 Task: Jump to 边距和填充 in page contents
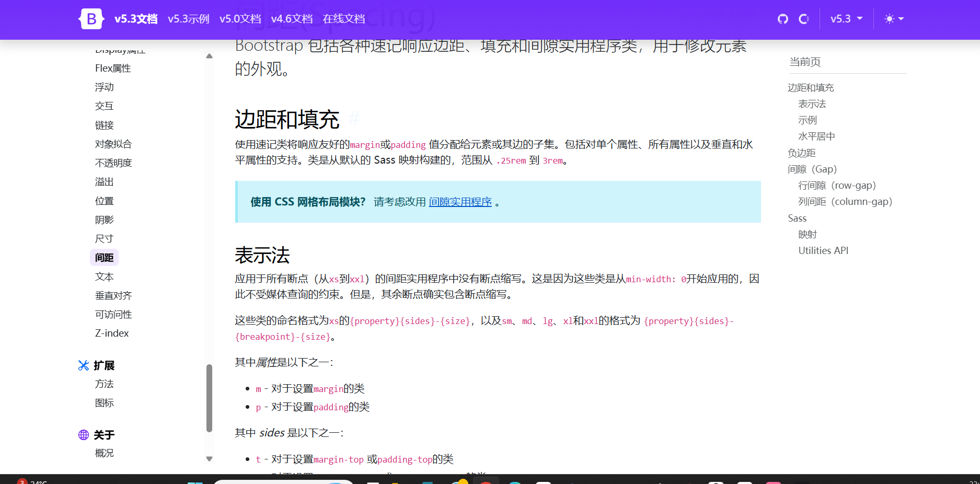click(811, 88)
